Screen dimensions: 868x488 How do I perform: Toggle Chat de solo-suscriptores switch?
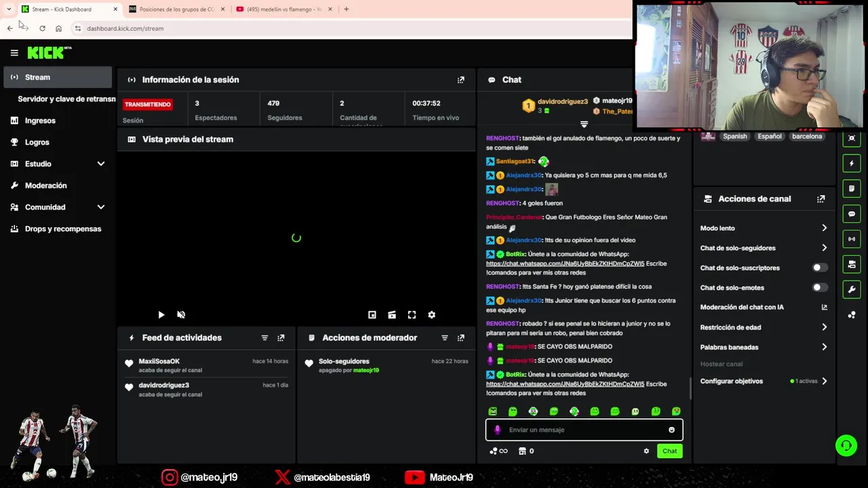click(x=820, y=268)
